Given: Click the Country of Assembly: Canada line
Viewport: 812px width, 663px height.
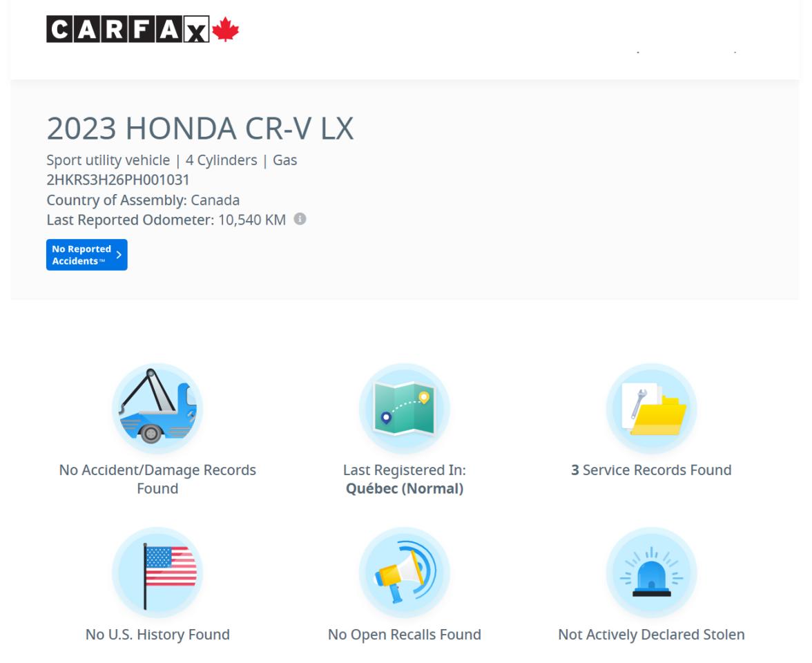Looking at the screenshot, I should click(143, 200).
